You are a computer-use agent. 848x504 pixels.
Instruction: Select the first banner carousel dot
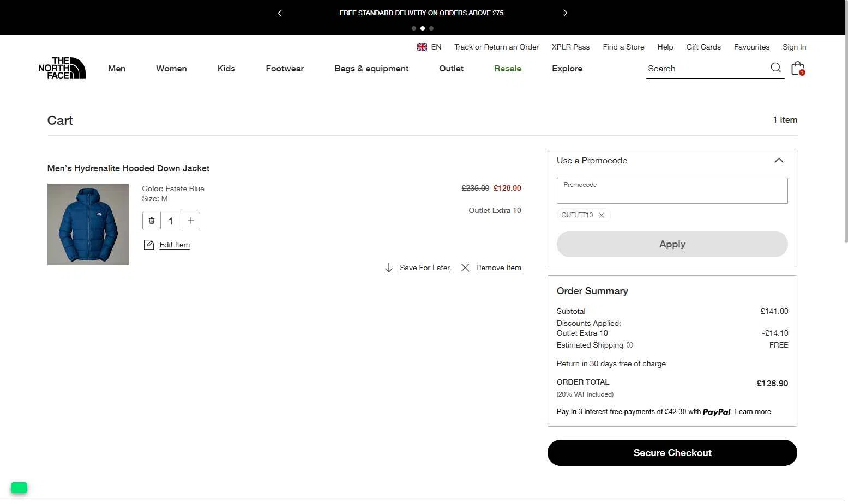click(x=414, y=28)
